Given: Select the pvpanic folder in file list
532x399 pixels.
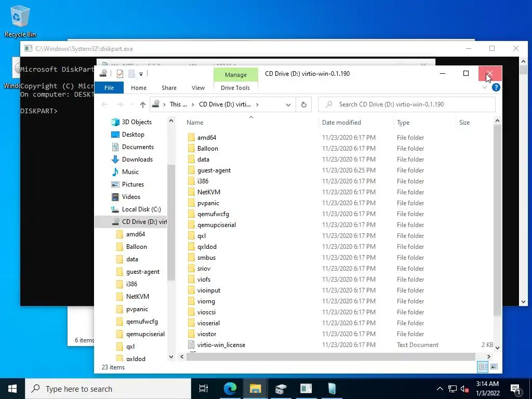Looking at the screenshot, I should pyautogui.click(x=203, y=203).
